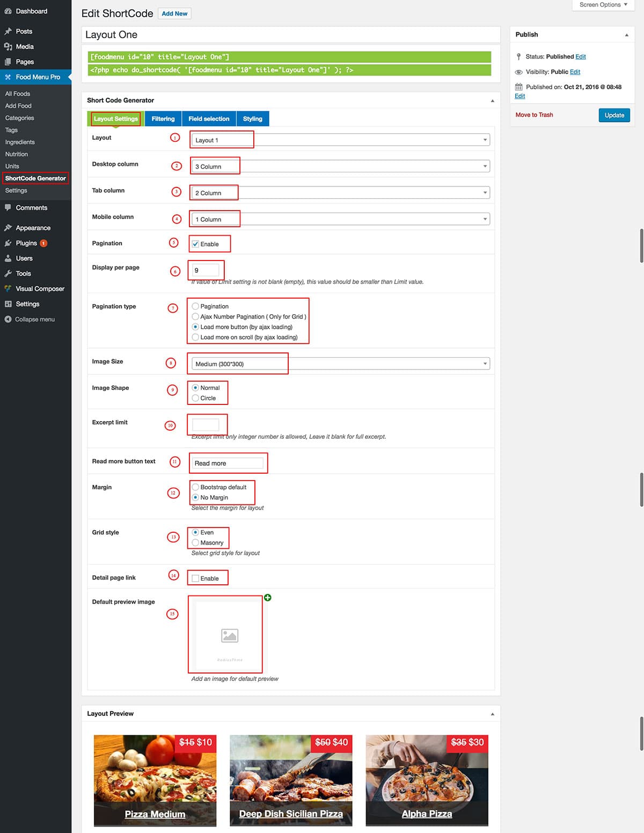Click the Visual Composer icon
644x833 pixels.
point(8,289)
